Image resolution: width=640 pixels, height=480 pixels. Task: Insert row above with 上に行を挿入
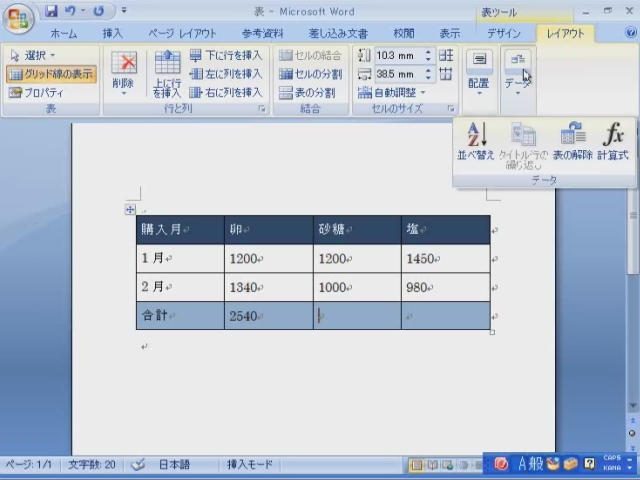(x=167, y=74)
